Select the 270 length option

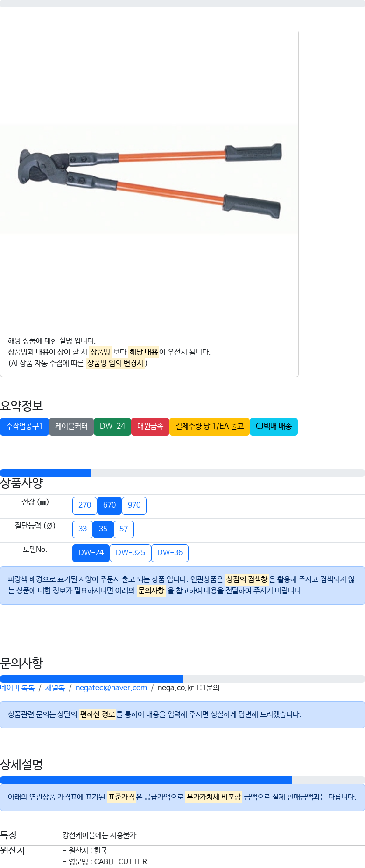[84, 505]
